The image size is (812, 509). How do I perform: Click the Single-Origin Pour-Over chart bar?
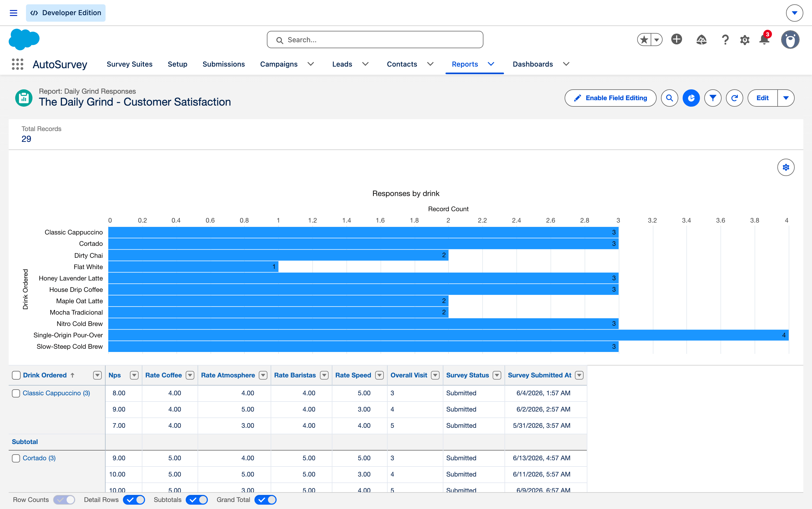click(448, 335)
